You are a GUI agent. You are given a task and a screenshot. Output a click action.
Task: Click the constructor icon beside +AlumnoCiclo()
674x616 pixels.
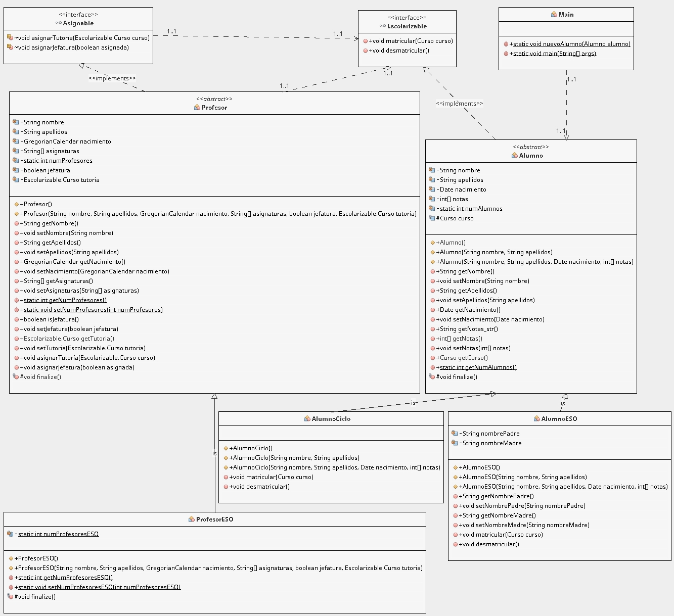(226, 448)
